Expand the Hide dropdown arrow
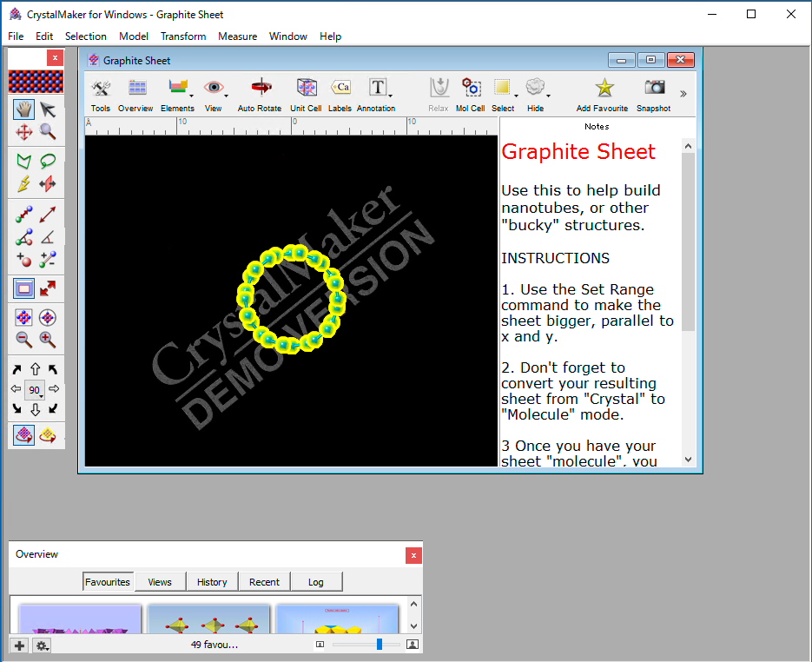 click(548, 96)
